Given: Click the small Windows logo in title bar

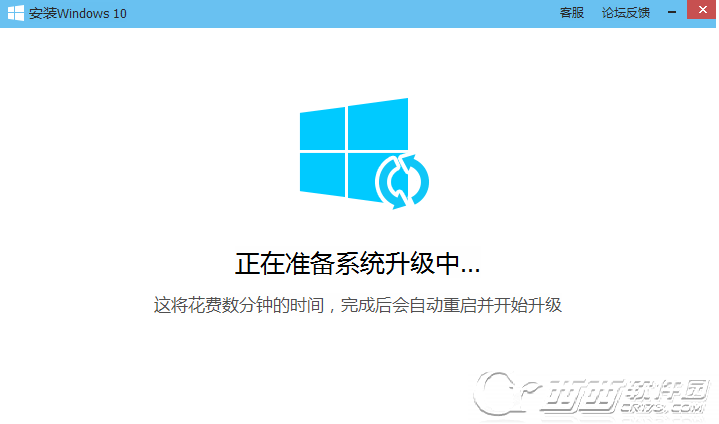Looking at the screenshot, I should 16,13.
